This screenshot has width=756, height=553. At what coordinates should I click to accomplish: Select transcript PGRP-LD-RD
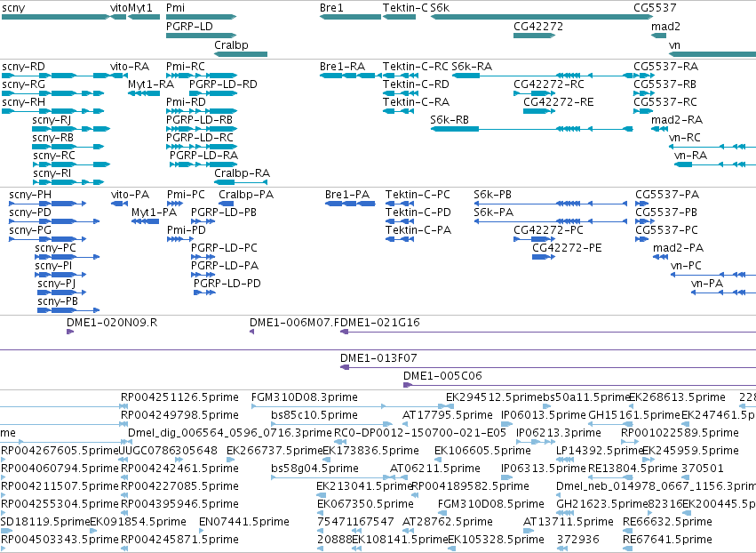(223, 84)
